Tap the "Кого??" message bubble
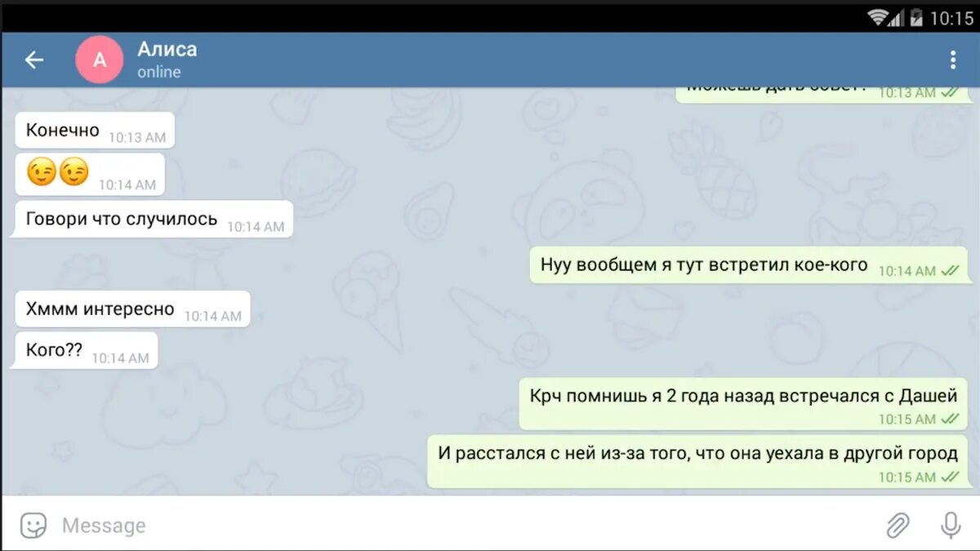Screen dimensions: 980x551 coord(85,350)
